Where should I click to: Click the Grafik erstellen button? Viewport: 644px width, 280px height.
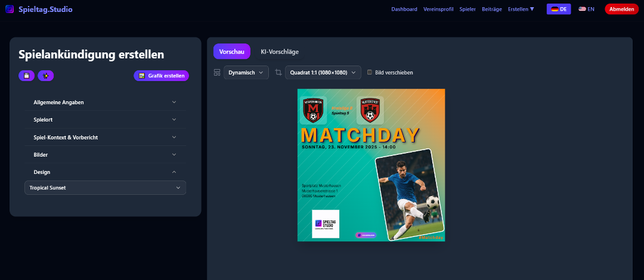click(x=162, y=76)
